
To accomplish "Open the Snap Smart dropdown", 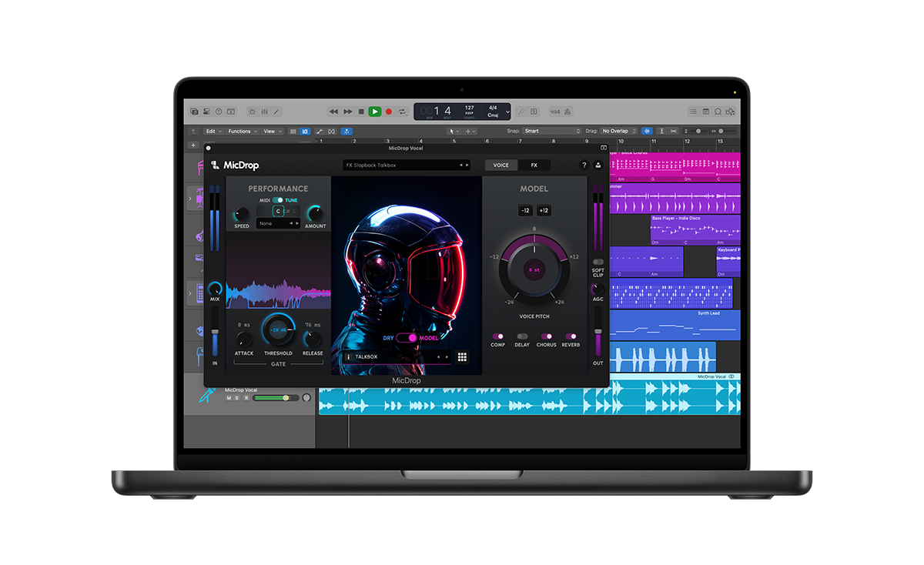I will pyautogui.click(x=552, y=131).
